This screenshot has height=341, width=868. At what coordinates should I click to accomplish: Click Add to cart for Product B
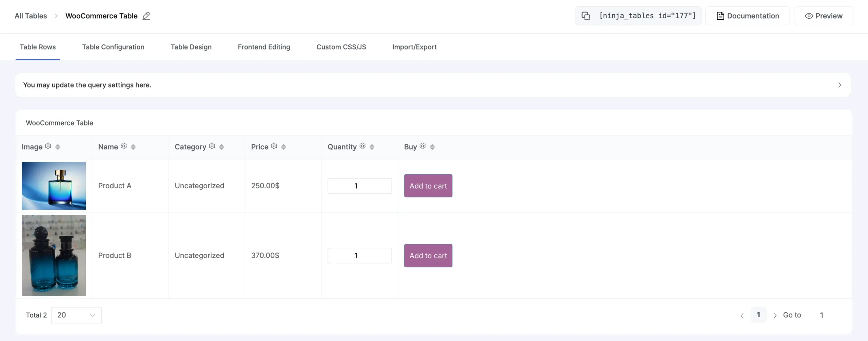click(428, 256)
